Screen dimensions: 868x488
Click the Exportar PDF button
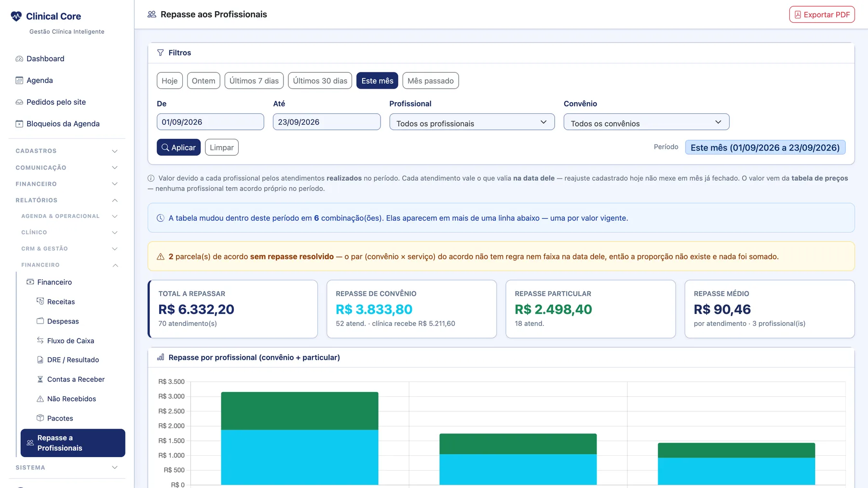pos(822,14)
